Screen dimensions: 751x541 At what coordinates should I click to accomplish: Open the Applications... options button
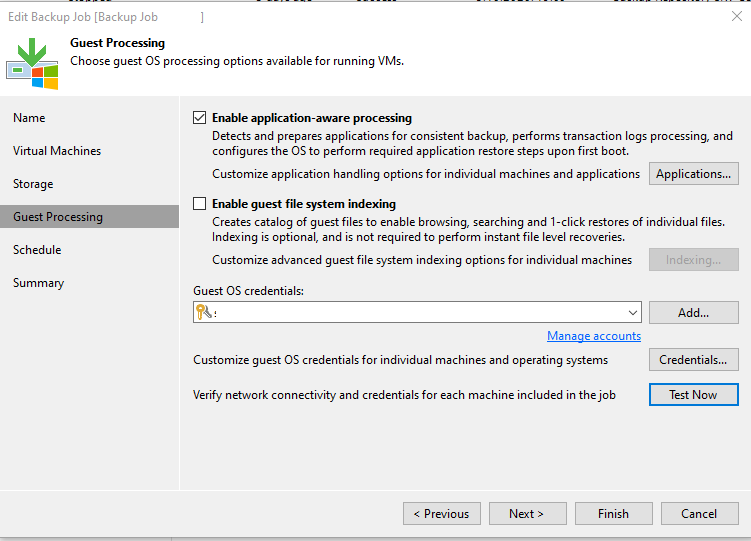pyautogui.click(x=693, y=174)
